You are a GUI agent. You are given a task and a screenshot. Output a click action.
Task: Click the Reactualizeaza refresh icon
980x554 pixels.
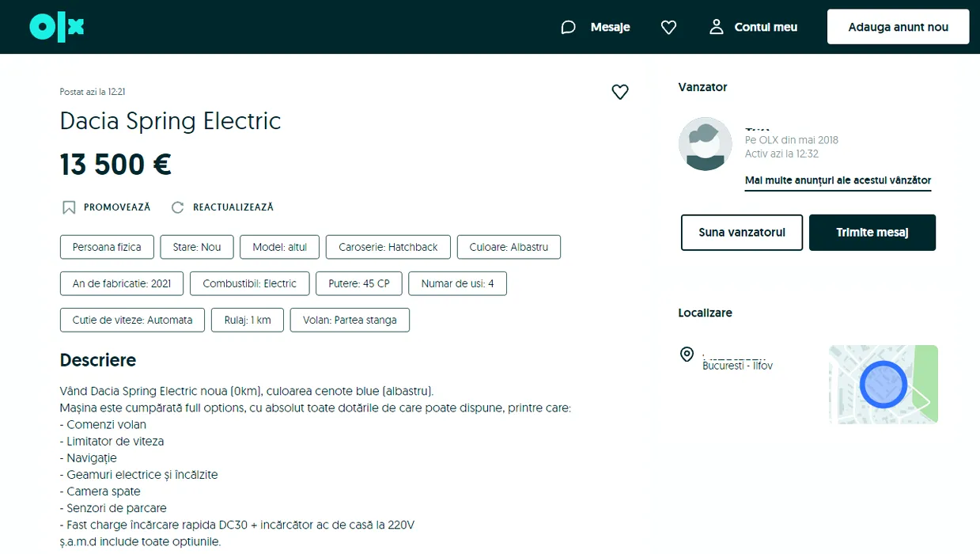(178, 207)
